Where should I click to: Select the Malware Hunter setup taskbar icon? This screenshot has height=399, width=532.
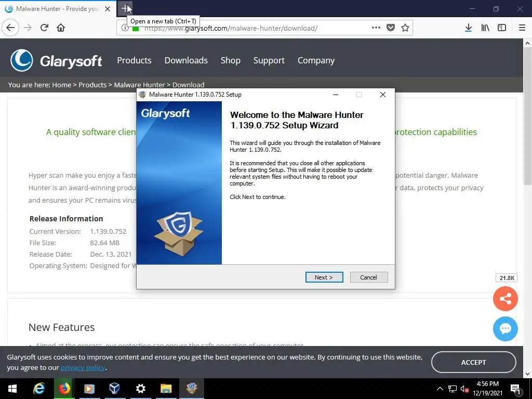192,389
